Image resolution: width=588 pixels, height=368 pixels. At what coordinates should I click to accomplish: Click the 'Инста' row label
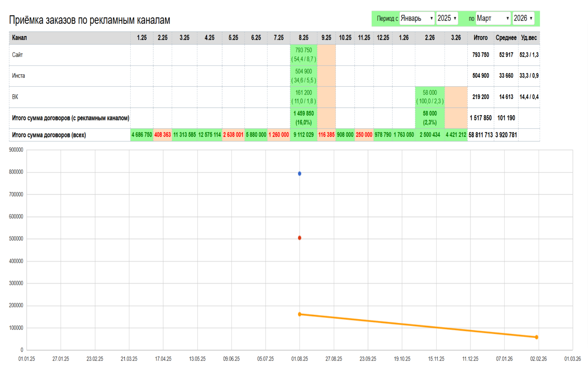click(18, 76)
